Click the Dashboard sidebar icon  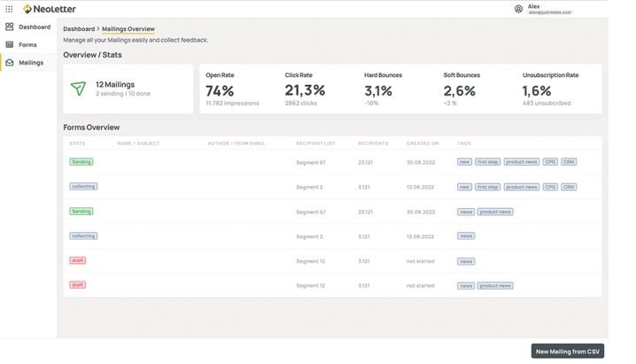10,27
